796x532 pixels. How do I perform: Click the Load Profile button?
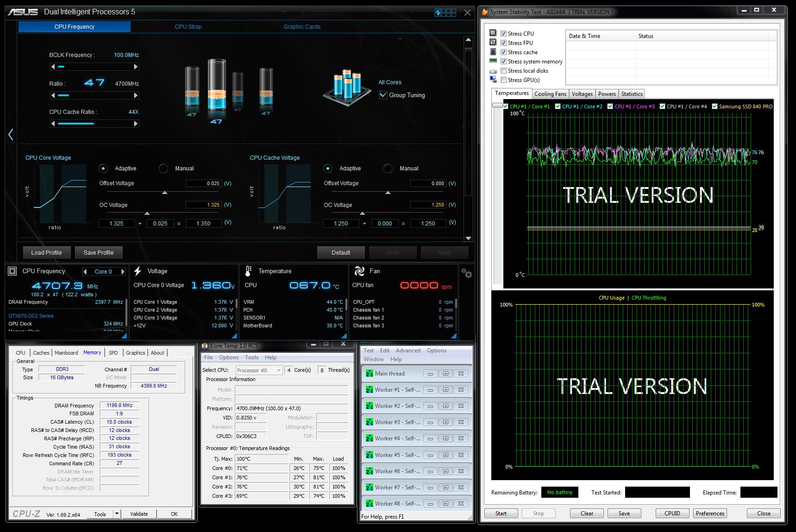(46, 253)
